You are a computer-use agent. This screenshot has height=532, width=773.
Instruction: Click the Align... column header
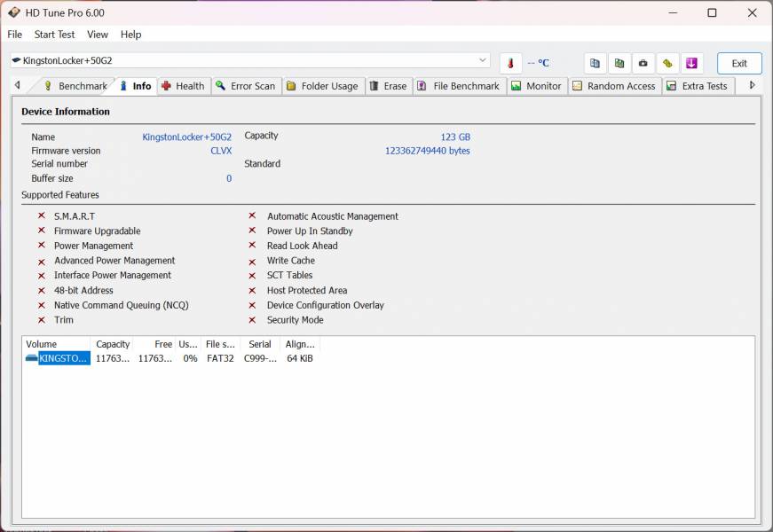300,344
